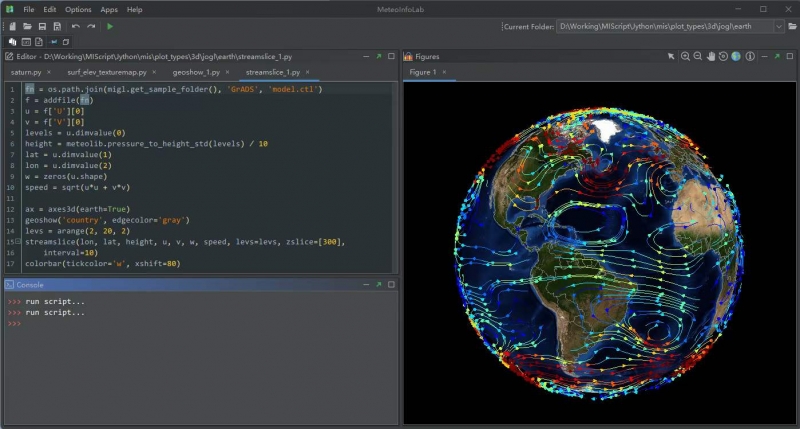Open the Apps menu
The height and width of the screenshot is (429, 800).
click(x=109, y=9)
